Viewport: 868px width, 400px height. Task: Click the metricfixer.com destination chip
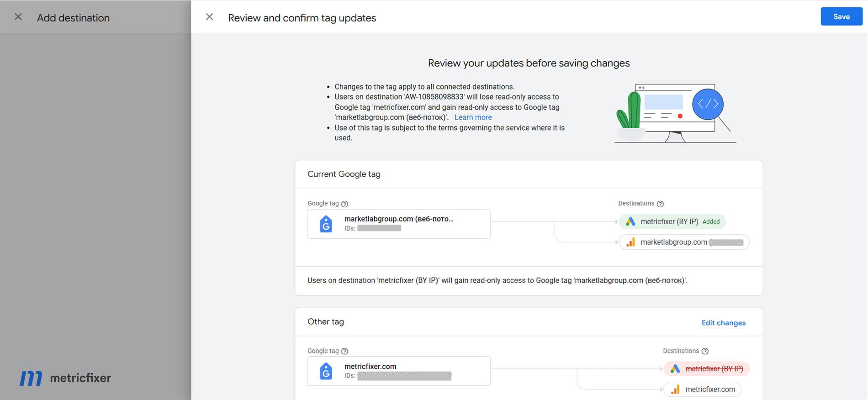coord(703,389)
